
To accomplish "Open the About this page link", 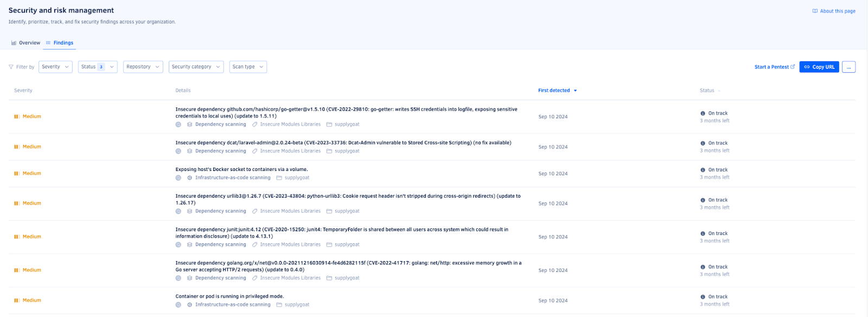I will pos(834,11).
